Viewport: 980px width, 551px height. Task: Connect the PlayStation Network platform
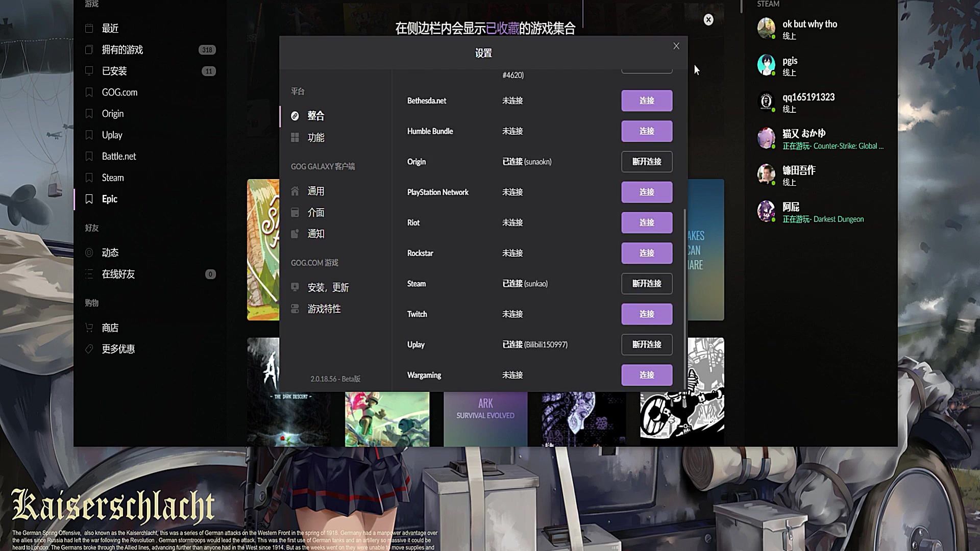[647, 192]
